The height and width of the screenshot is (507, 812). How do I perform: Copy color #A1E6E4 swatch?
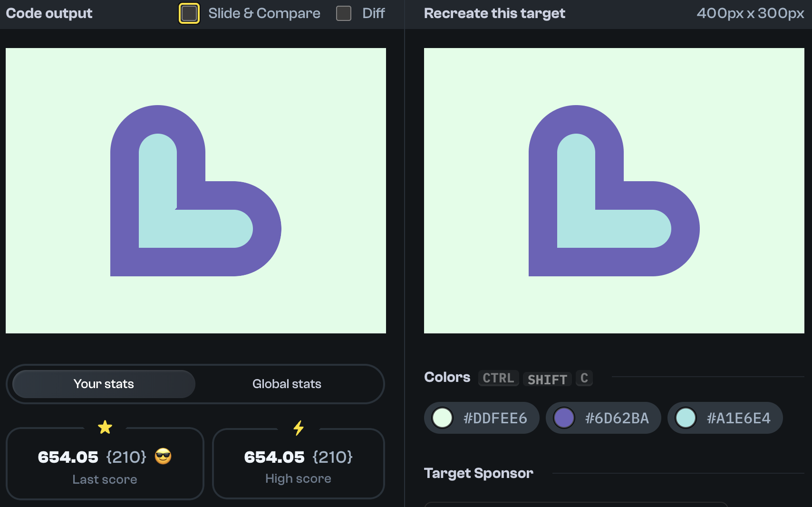point(725,418)
